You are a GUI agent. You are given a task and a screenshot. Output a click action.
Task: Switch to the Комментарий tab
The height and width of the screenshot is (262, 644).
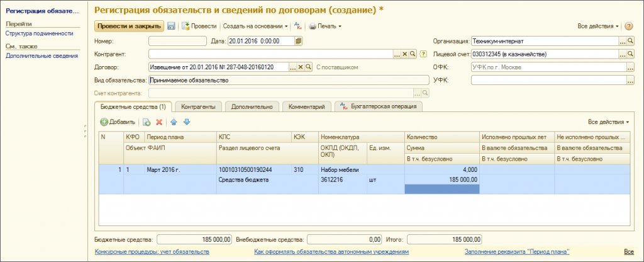306,106
